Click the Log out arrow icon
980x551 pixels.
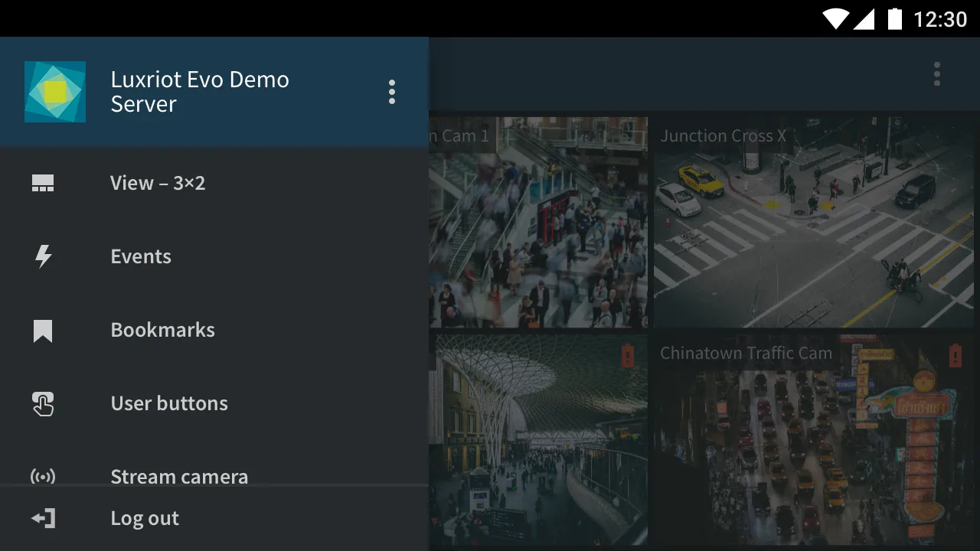(43, 518)
